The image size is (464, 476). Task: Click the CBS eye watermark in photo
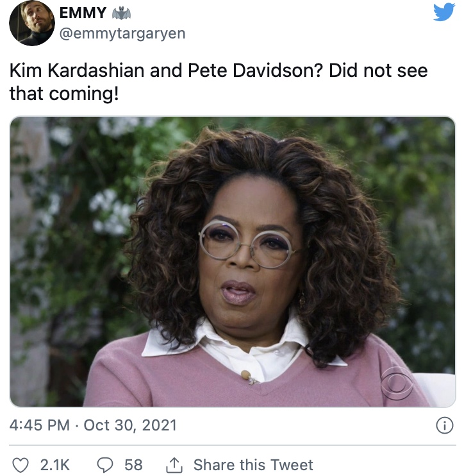(397, 386)
